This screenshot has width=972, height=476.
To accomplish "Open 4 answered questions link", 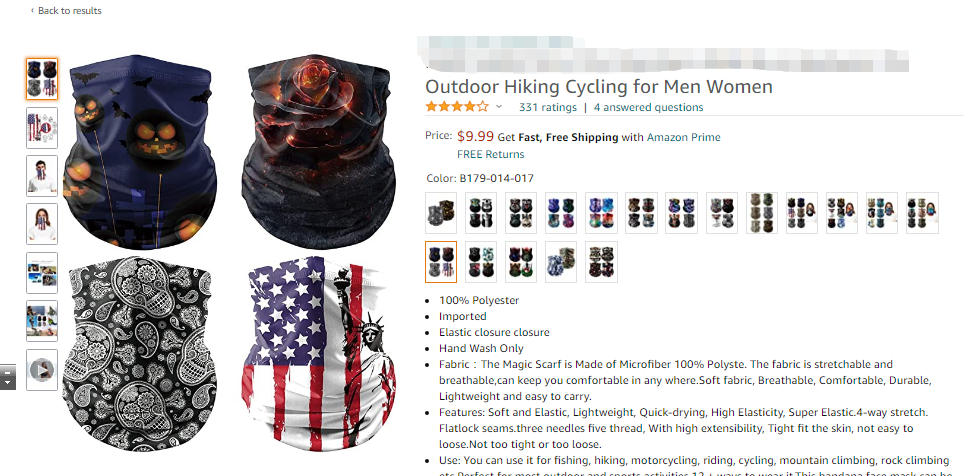I will coord(648,107).
